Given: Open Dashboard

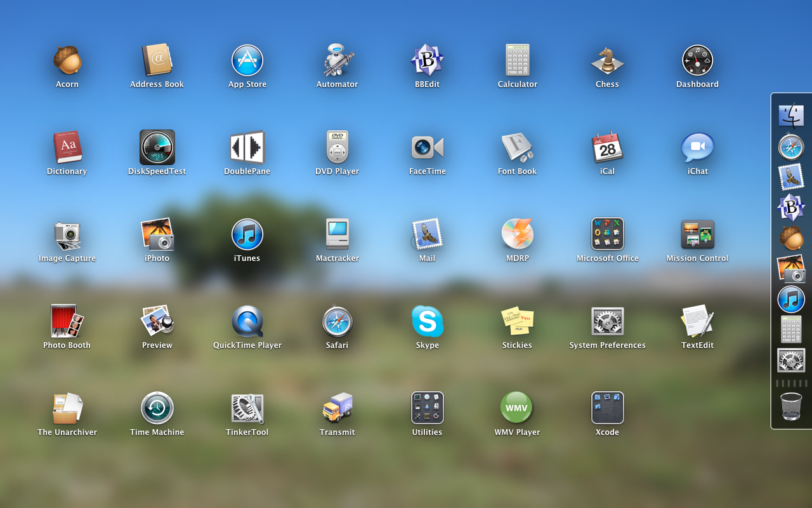Looking at the screenshot, I should pos(697,60).
